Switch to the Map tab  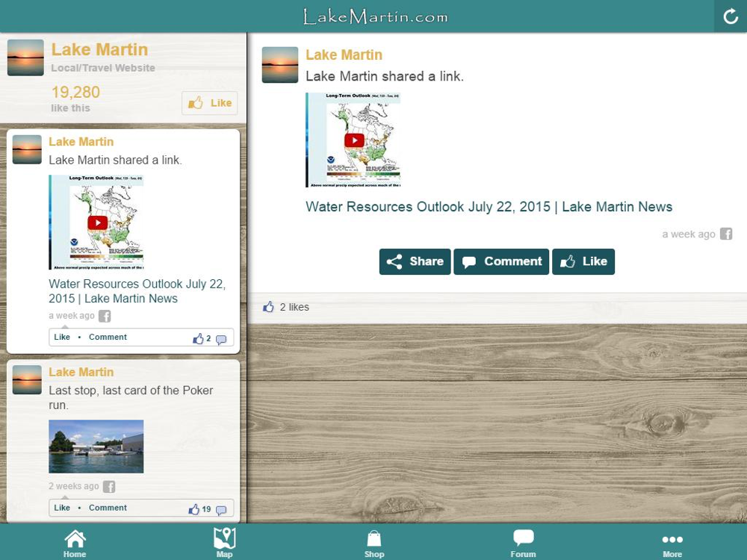tap(224, 544)
